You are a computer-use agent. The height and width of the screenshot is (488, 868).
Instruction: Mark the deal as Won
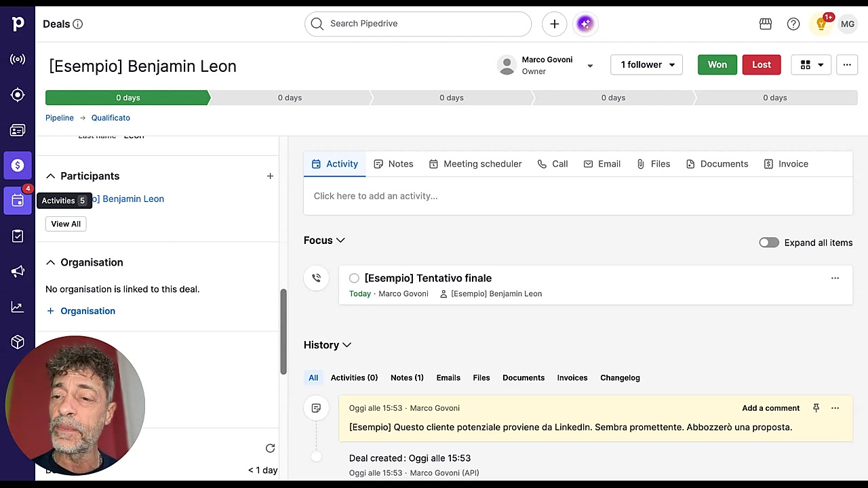coord(717,64)
